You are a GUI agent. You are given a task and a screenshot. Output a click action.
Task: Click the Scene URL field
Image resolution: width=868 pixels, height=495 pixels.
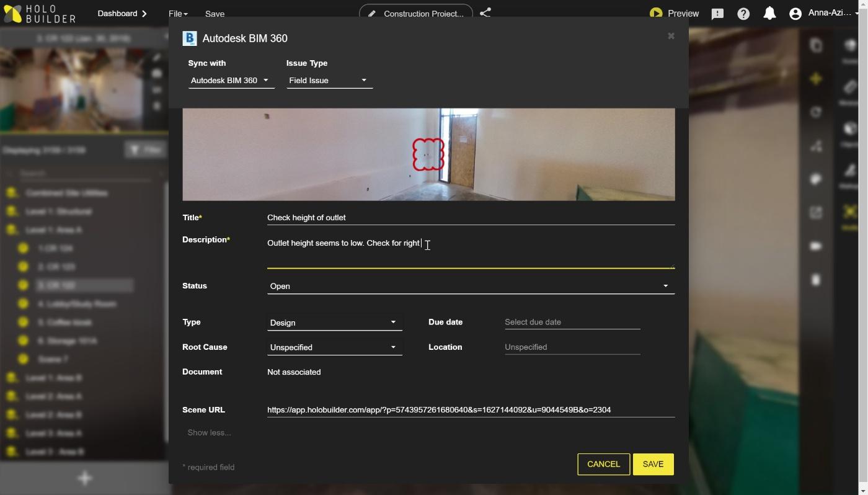click(471, 410)
